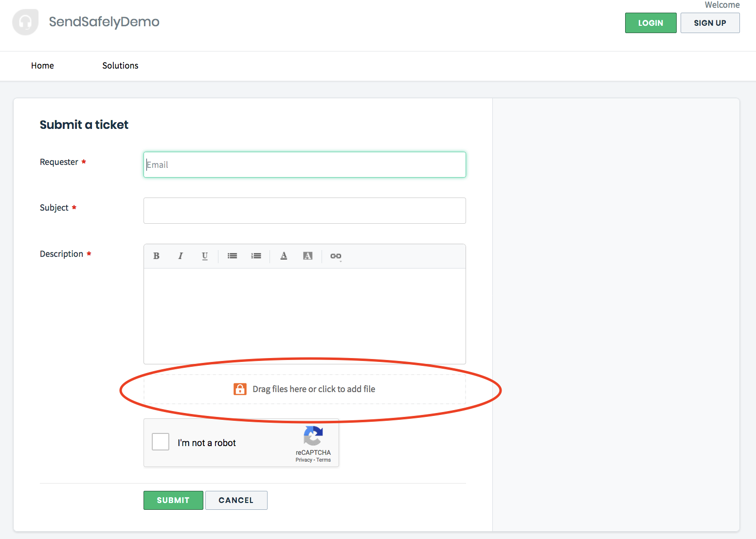The image size is (756, 539).
Task: Focus the Requester email input field
Action: click(305, 164)
